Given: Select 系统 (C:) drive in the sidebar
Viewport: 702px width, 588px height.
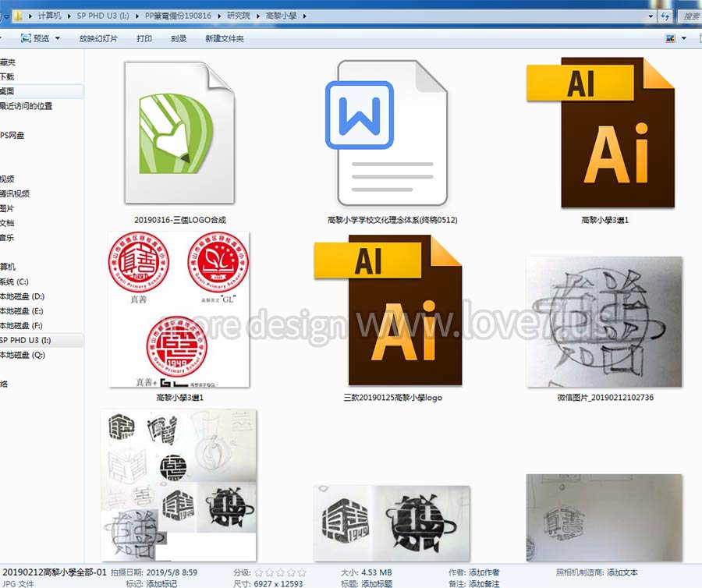Looking at the screenshot, I should (x=14, y=282).
